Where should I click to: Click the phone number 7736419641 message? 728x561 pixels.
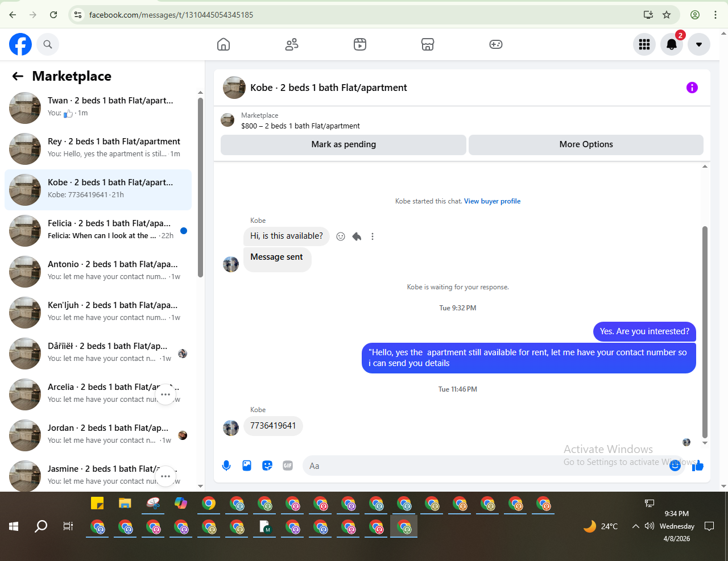(x=273, y=426)
